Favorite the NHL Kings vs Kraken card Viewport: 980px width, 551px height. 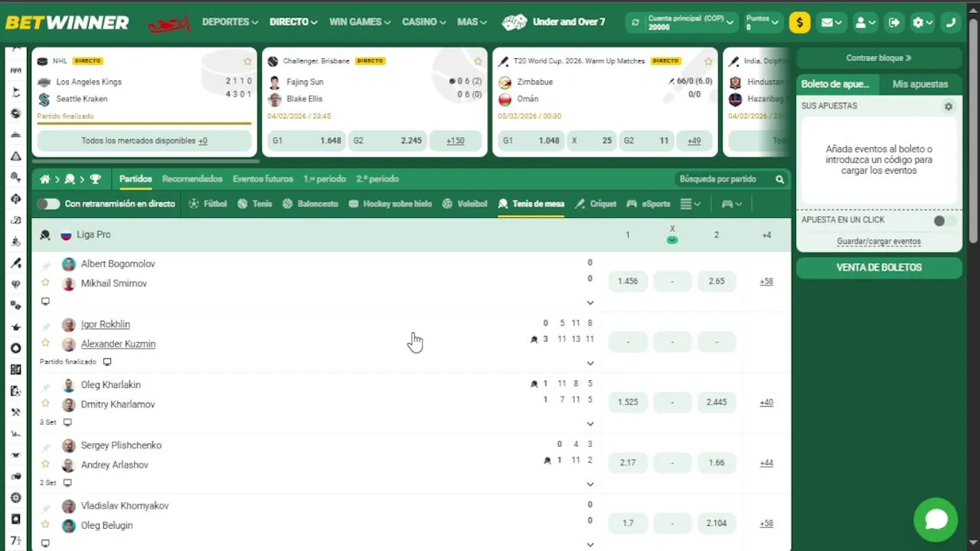point(247,61)
